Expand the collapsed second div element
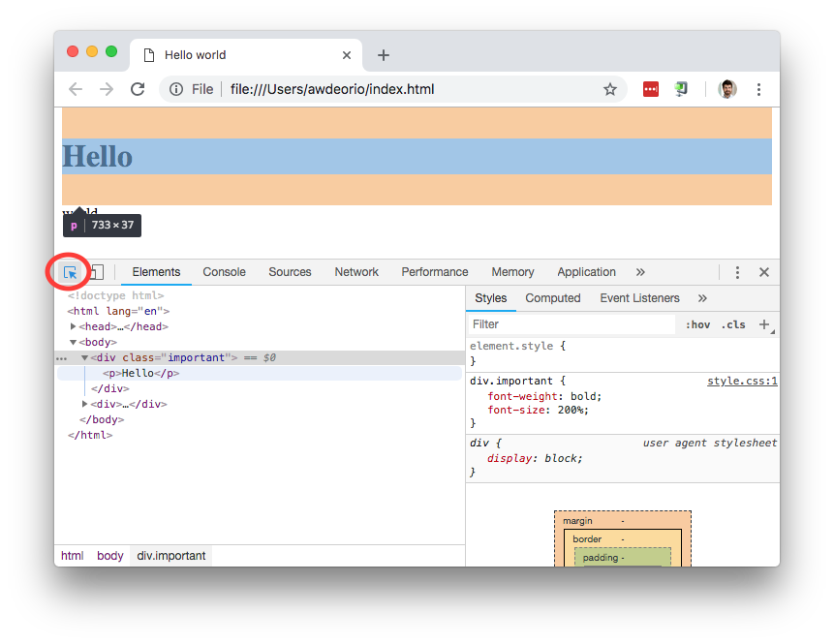 [x=85, y=405]
